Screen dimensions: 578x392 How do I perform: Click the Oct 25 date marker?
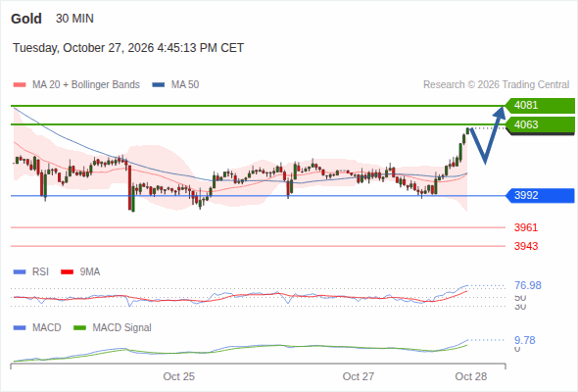[178, 376]
